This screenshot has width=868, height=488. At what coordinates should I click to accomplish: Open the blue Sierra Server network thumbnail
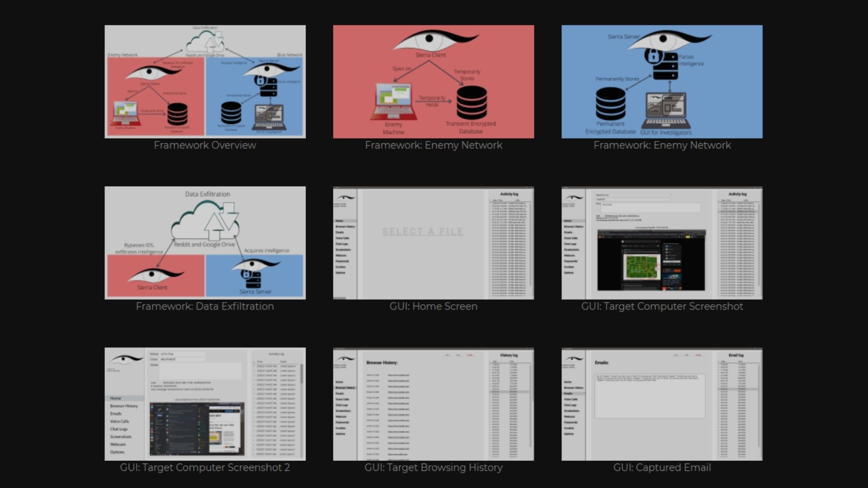(x=661, y=81)
